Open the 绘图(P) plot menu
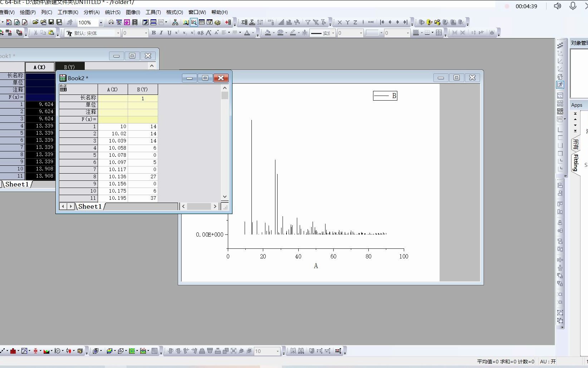This screenshot has height=368, width=588. pos(28,12)
